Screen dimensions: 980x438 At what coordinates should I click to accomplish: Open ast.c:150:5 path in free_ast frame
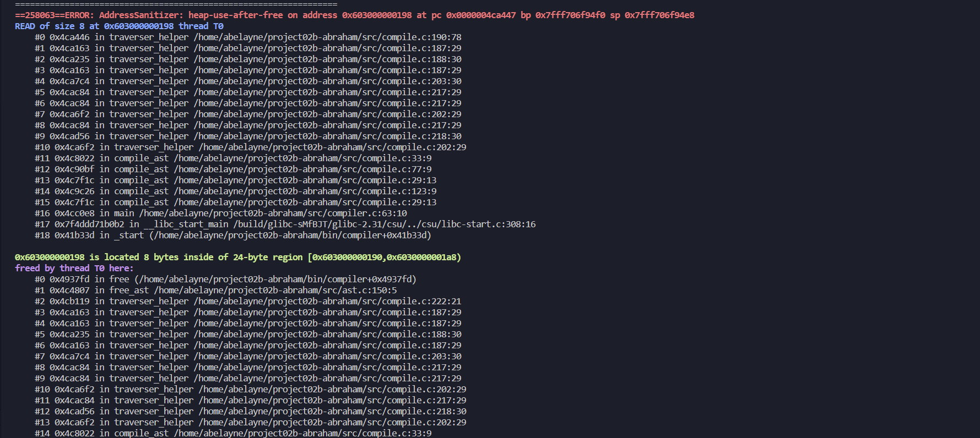coord(275,291)
